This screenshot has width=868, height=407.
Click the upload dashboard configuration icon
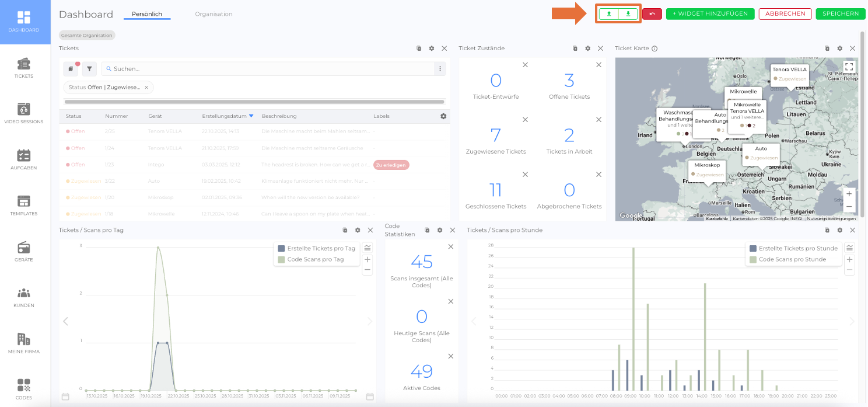click(x=608, y=14)
